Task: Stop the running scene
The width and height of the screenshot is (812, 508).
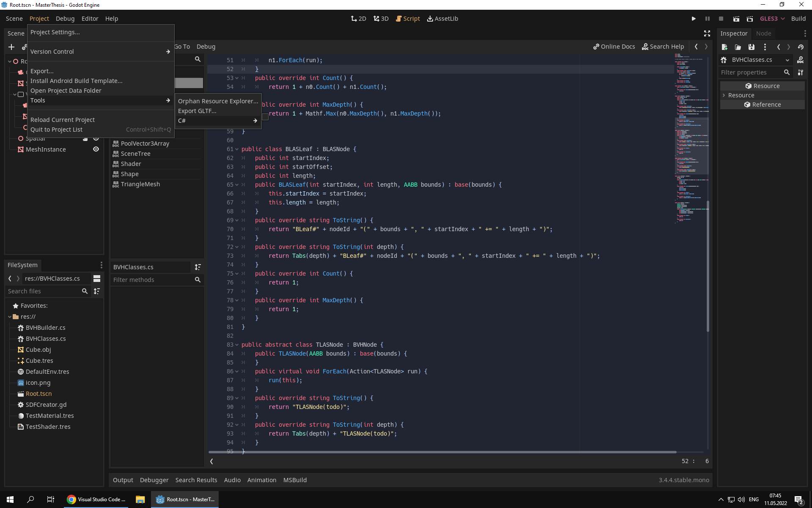Action: pyautogui.click(x=721, y=19)
